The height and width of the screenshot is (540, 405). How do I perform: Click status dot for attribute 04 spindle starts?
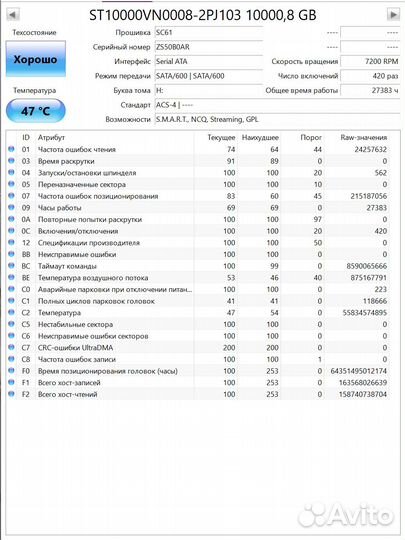pos(11,173)
